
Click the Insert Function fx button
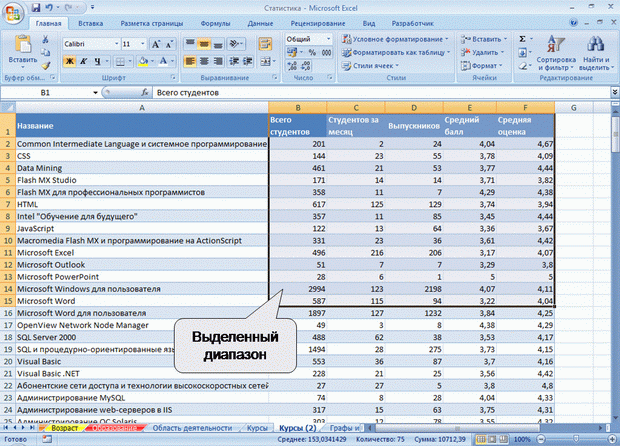point(145,93)
